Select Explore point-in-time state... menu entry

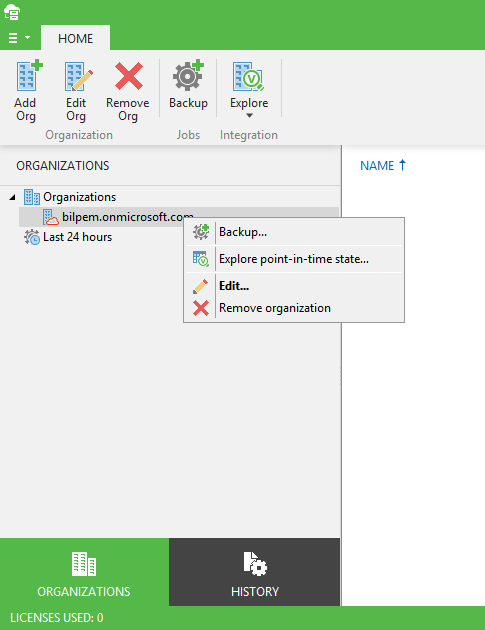(x=294, y=259)
